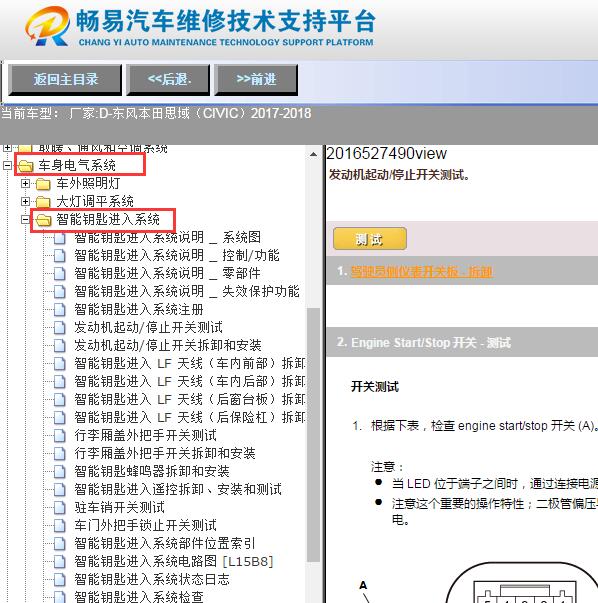Click document icon of LF 天线（车内前部）
The width and height of the screenshot is (598, 603).
[60, 364]
